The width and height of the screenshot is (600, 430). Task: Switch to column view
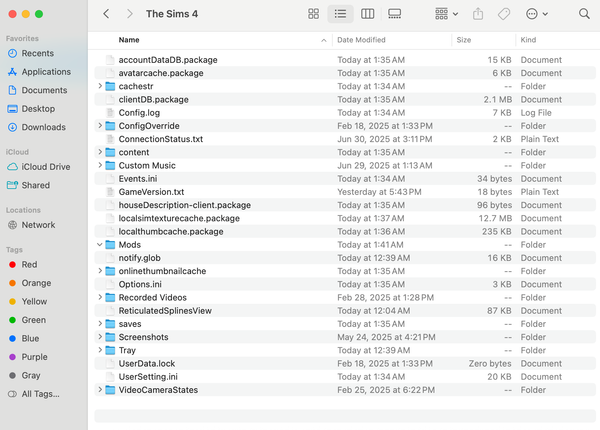point(367,14)
